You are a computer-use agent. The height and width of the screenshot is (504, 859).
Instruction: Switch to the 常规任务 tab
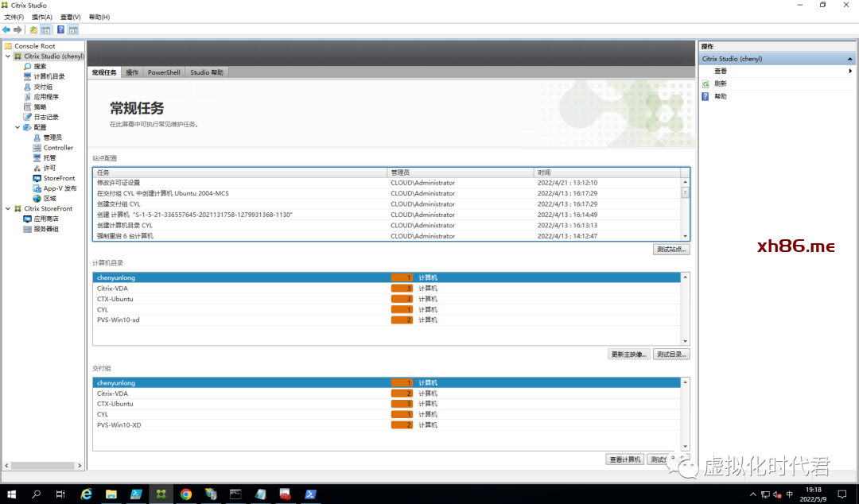click(x=104, y=72)
